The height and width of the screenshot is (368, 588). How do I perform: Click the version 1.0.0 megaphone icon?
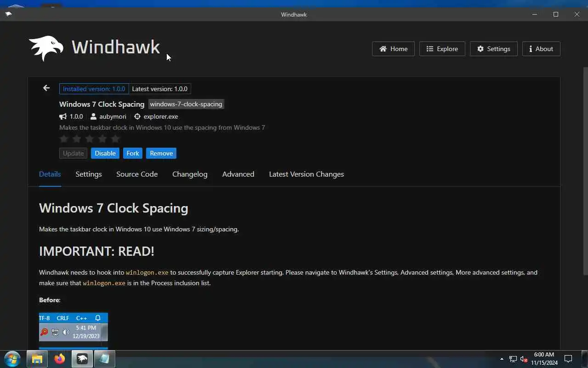[63, 116]
